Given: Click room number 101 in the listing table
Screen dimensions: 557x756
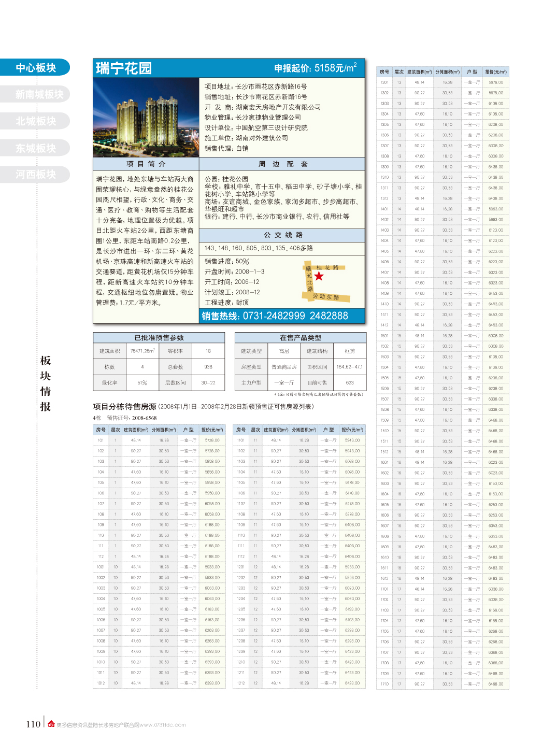Looking at the screenshot, I should [x=101, y=440].
